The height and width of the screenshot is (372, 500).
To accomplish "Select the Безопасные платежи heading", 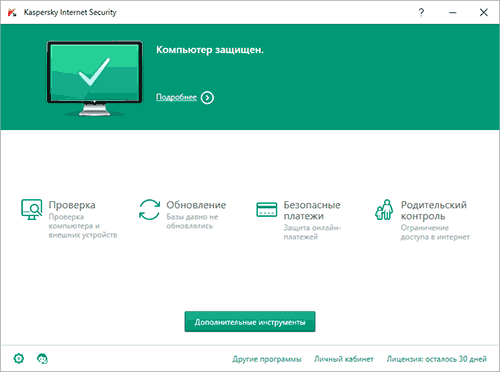I will (312, 210).
